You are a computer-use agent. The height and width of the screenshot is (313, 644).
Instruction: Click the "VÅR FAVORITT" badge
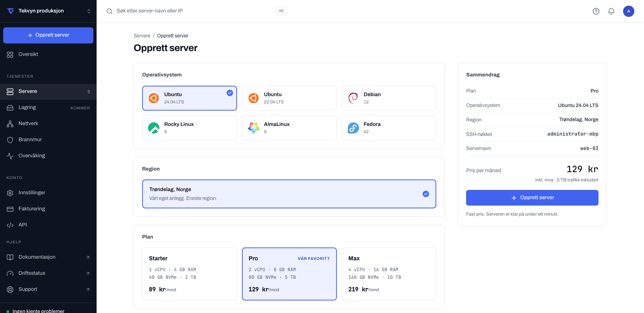pyautogui.click(x=314, y=259)
